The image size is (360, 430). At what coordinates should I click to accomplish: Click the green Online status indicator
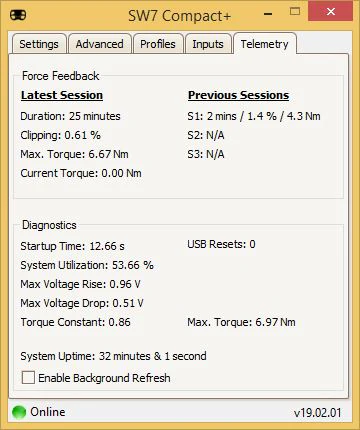19,412
